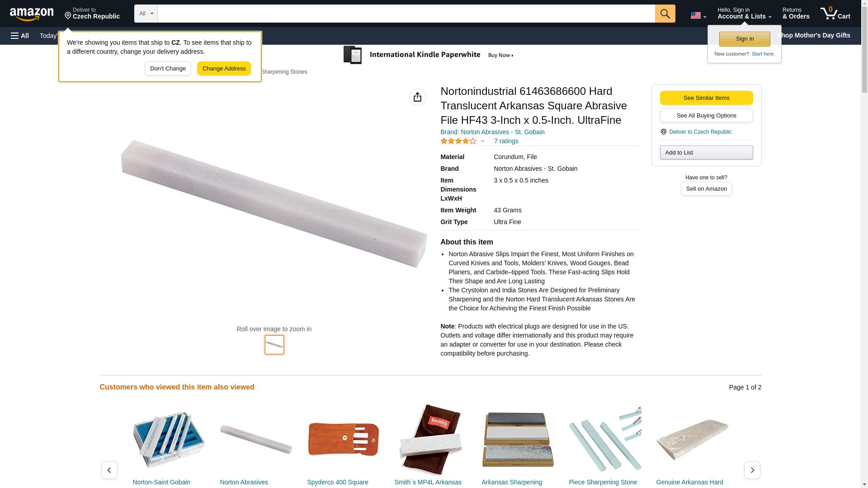
Task: Open Returns & Orders
Action: pyautogui.click(x=796, y=13)
